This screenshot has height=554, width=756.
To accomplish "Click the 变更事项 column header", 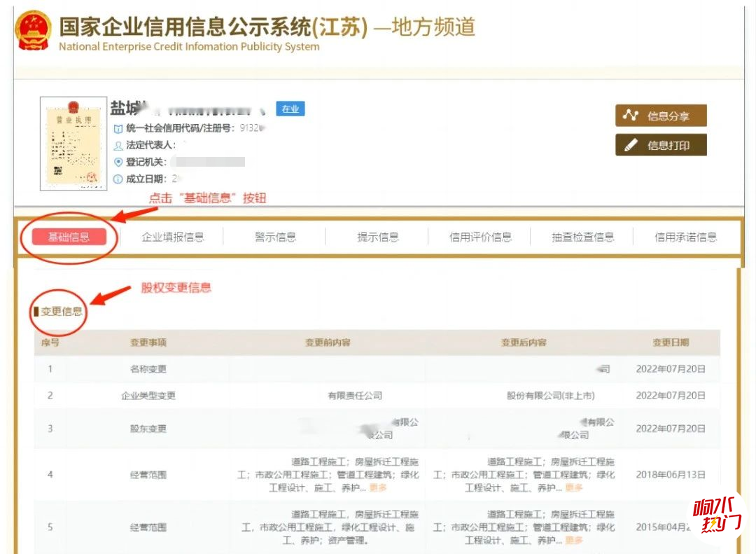I will tap(148, 342).
